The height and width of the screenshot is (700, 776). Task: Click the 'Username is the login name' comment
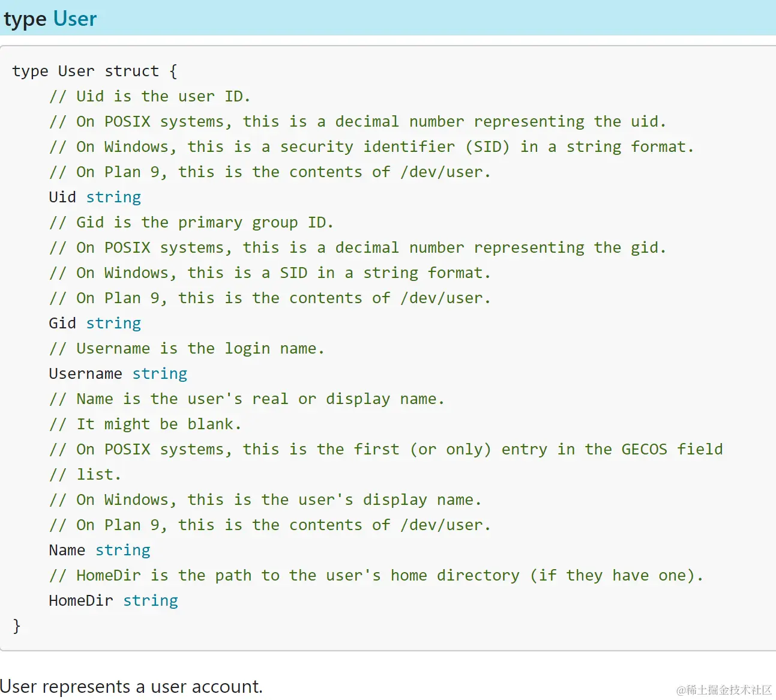187,348
